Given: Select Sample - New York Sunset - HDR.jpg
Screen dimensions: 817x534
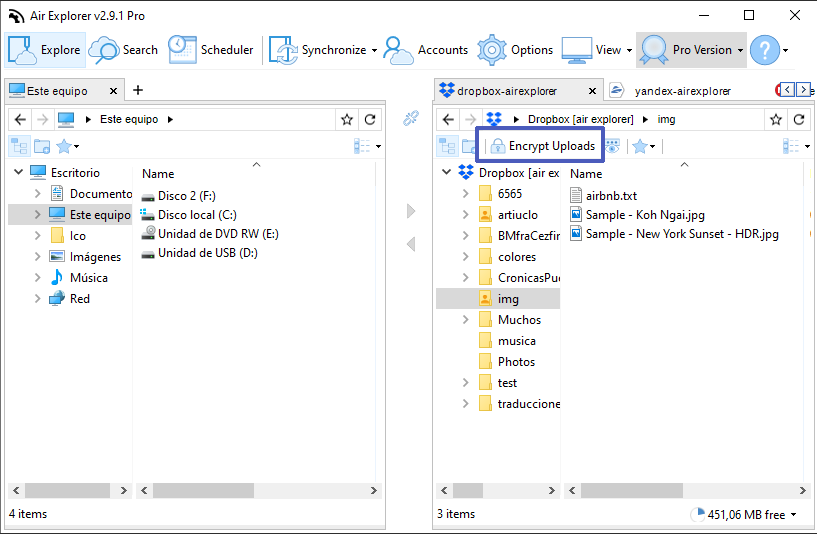Looking at the screenshot, I should (x=675, y=234).
